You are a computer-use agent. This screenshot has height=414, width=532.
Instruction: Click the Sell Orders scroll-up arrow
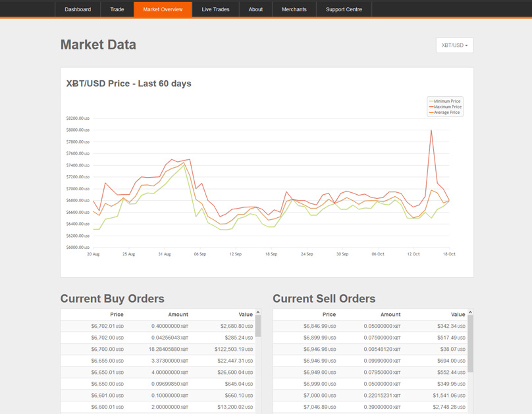(470, 312)
